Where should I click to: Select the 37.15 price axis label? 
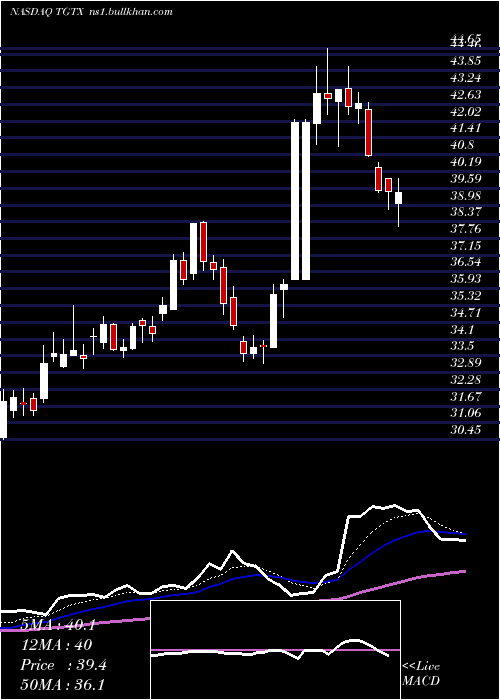[x=464, y=246]
